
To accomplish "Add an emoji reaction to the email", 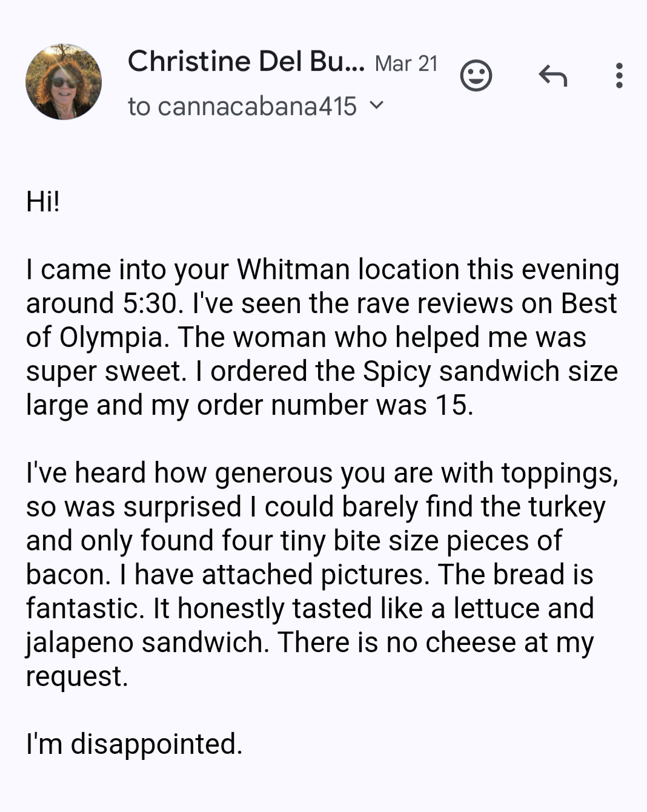I will 476,76.
